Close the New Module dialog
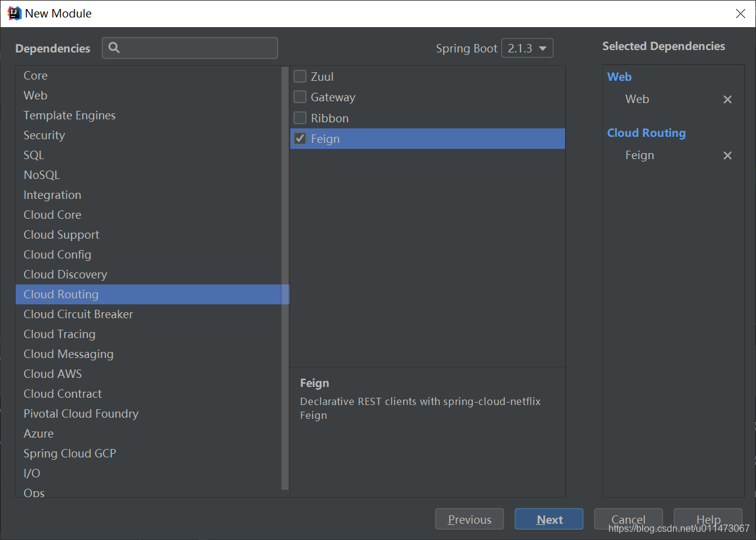This screenshot has width=756, height=540. coord(740,13)
